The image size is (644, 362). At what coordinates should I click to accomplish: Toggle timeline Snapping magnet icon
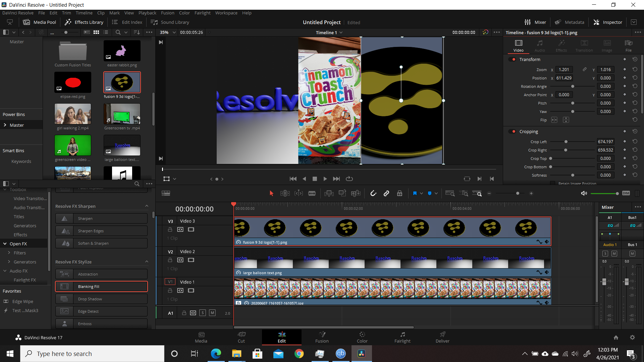coord(373,193)
